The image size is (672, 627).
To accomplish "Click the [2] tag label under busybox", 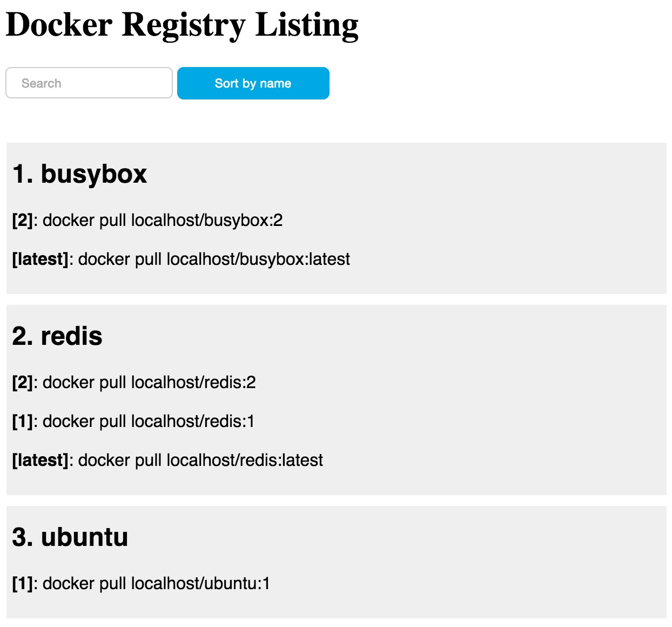I will point(22,221).
